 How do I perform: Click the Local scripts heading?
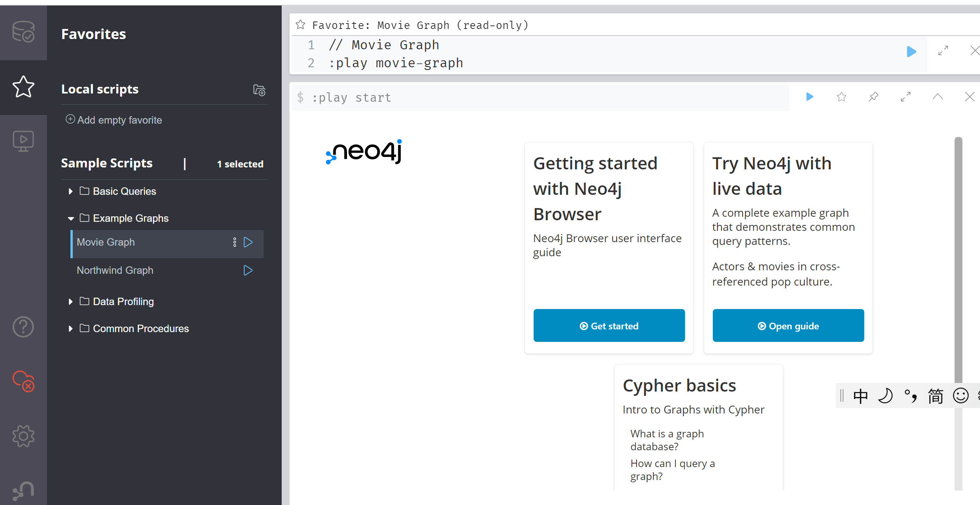click(x=100, y=89)
